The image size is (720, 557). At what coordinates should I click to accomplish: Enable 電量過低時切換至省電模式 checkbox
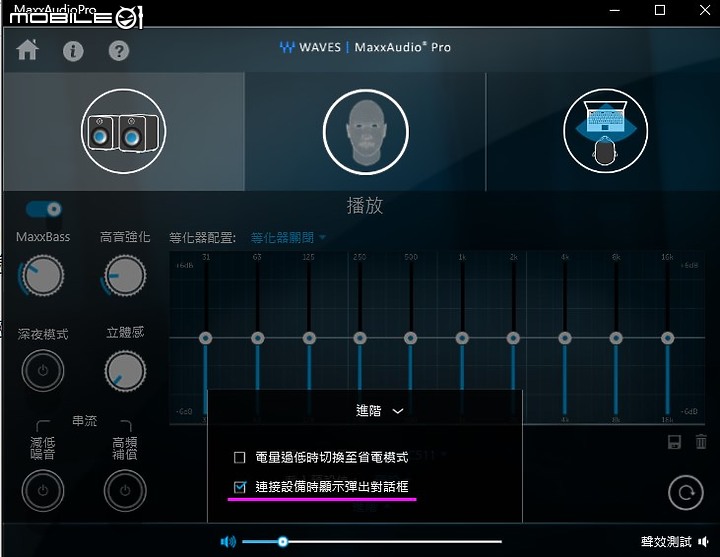pyautogui.click(x=239, y=457)
